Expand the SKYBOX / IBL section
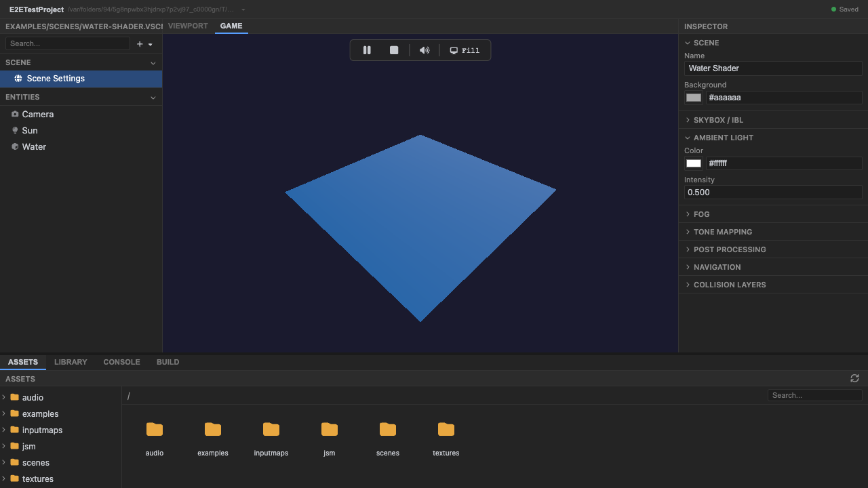 (688, 120)
